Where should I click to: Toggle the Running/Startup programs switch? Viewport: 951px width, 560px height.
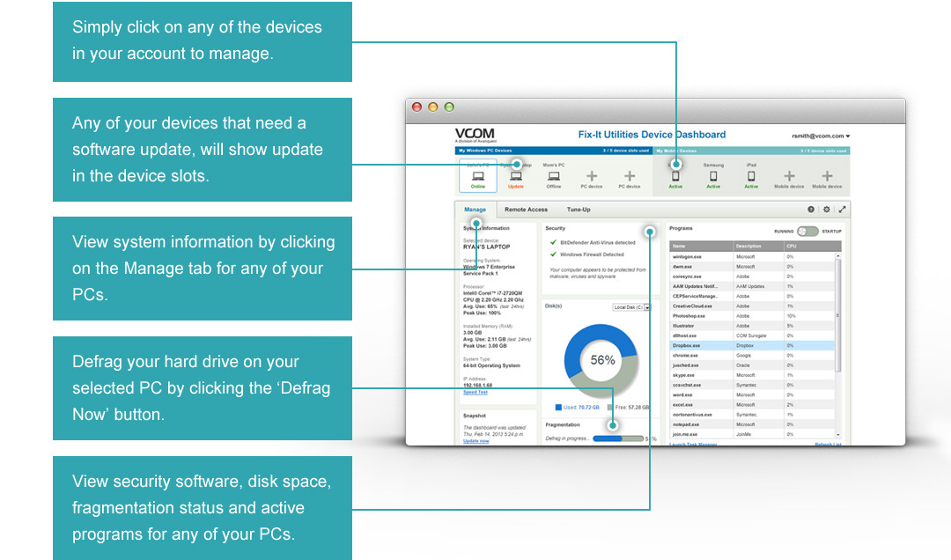click(807, 232)
